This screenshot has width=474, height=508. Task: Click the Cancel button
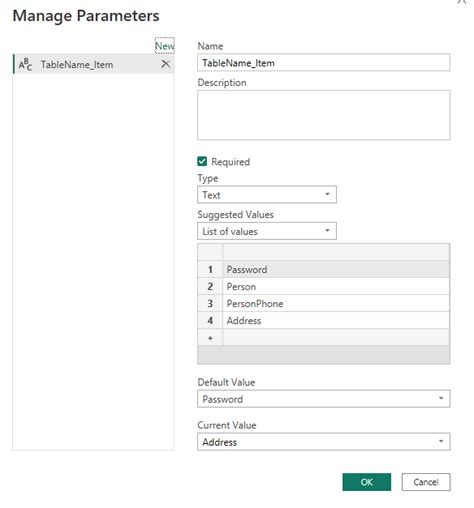[426, 482]
